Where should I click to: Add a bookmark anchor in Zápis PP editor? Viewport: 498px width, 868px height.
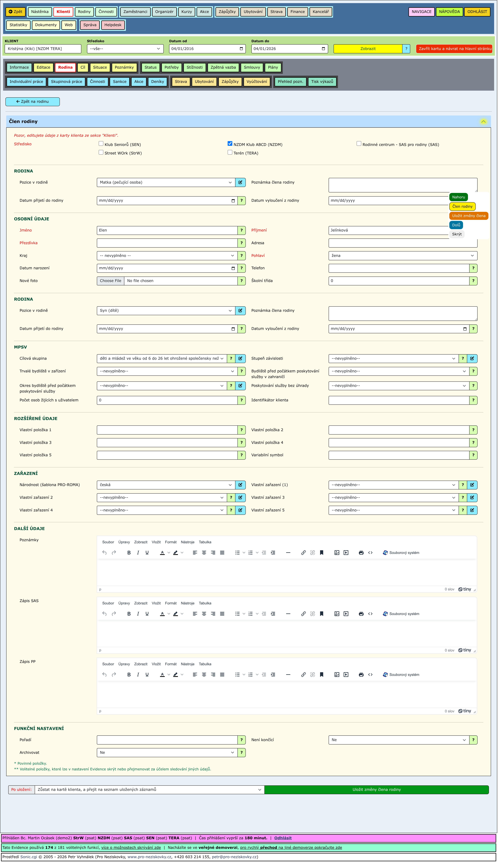[322, 675]
